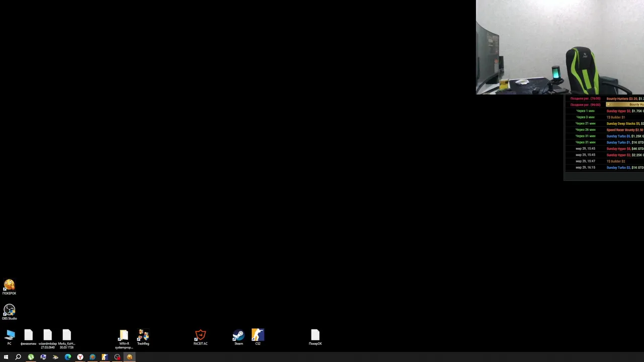Click the 'Через 21 мин' start time
Image resolution: width=644 pixels, height=362 pixels.
point(585,124)
